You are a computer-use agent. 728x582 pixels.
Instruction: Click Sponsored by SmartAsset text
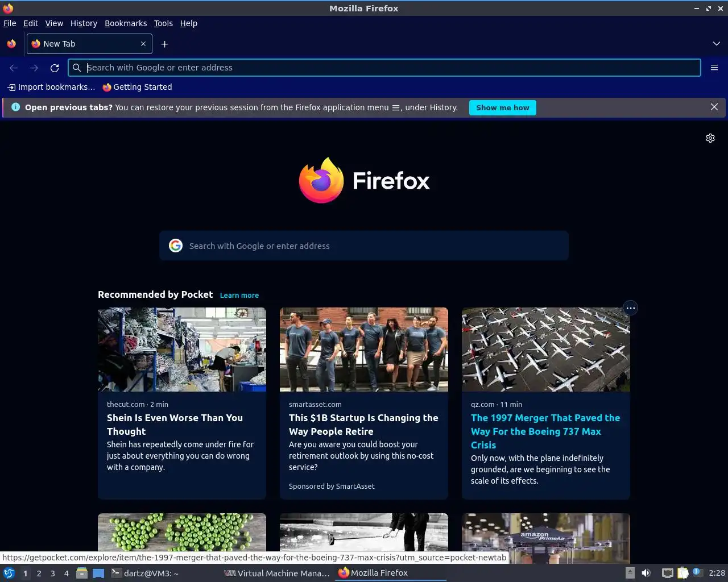pyautogui.click(x=332, y=487)
